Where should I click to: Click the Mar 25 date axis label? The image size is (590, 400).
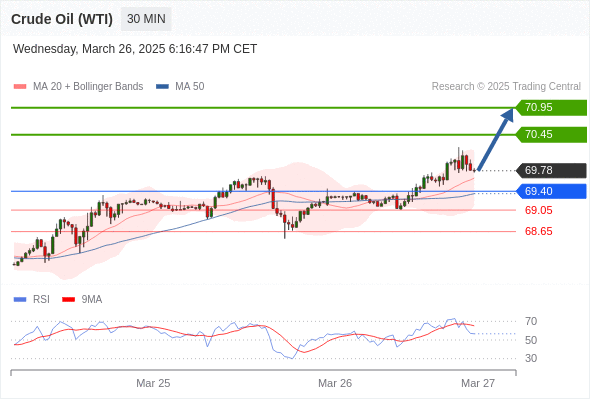153,383
